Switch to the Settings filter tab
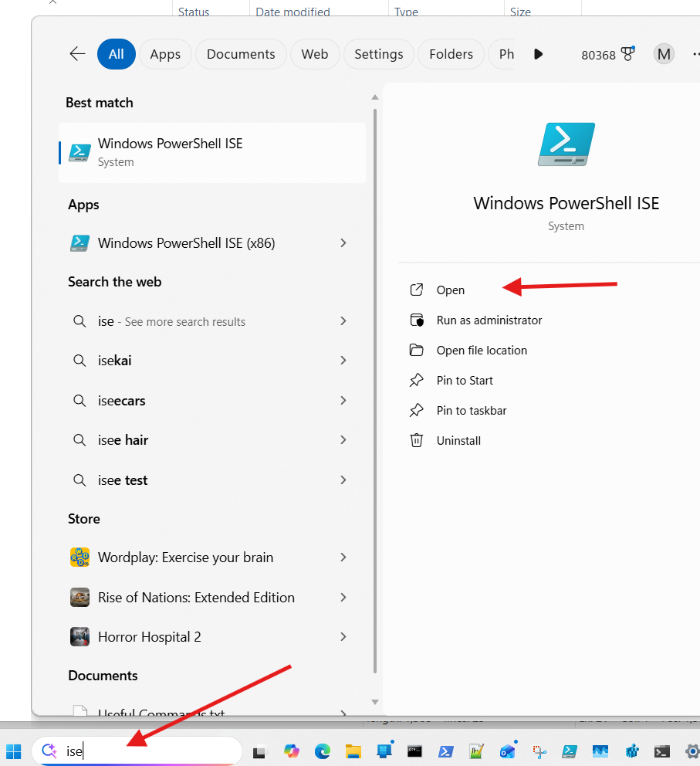 (379, 54)
